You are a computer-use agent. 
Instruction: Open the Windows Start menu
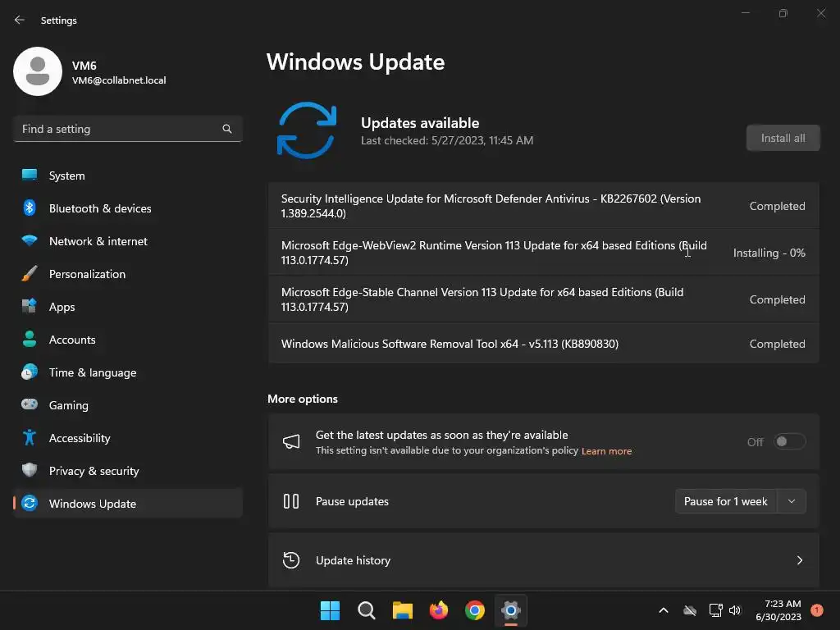(x=330, y=610)
